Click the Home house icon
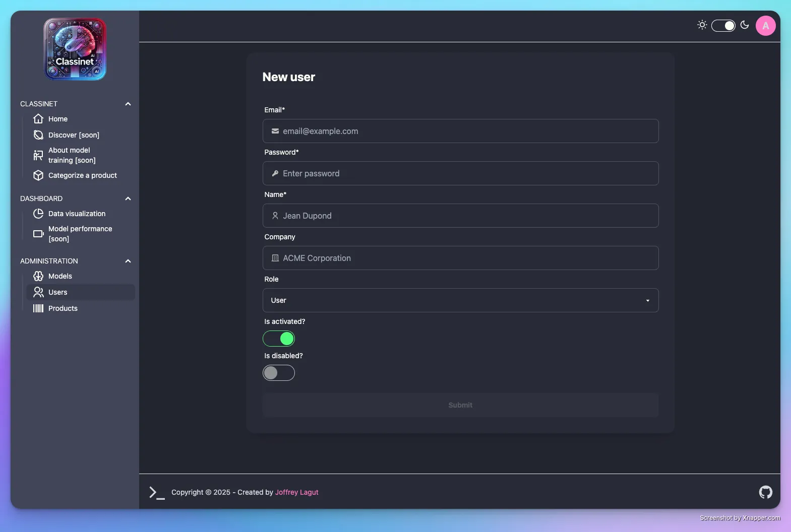Image resolution: width=791 pixels, height=532 pixels. coord(38,119)
